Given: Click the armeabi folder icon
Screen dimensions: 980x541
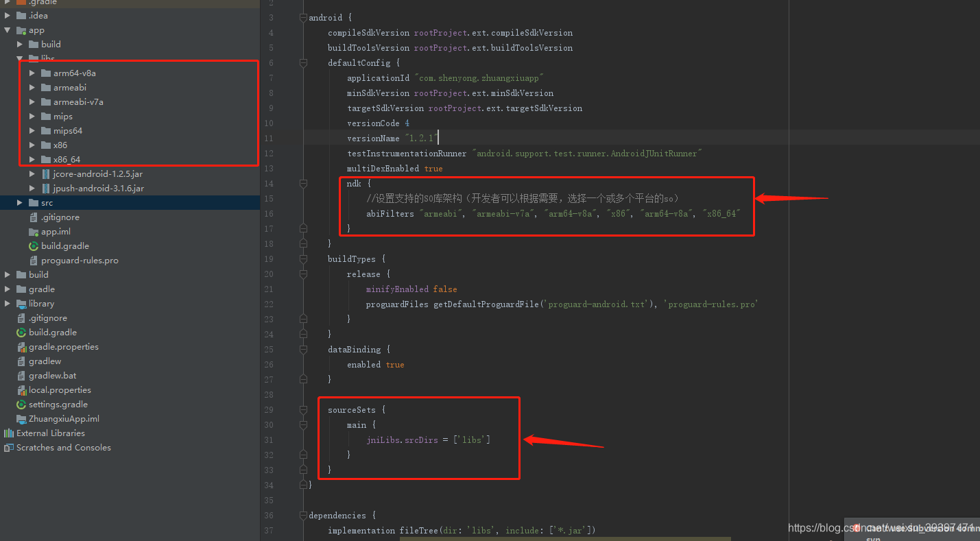Looking at the screenshot, I should (46, 87).
